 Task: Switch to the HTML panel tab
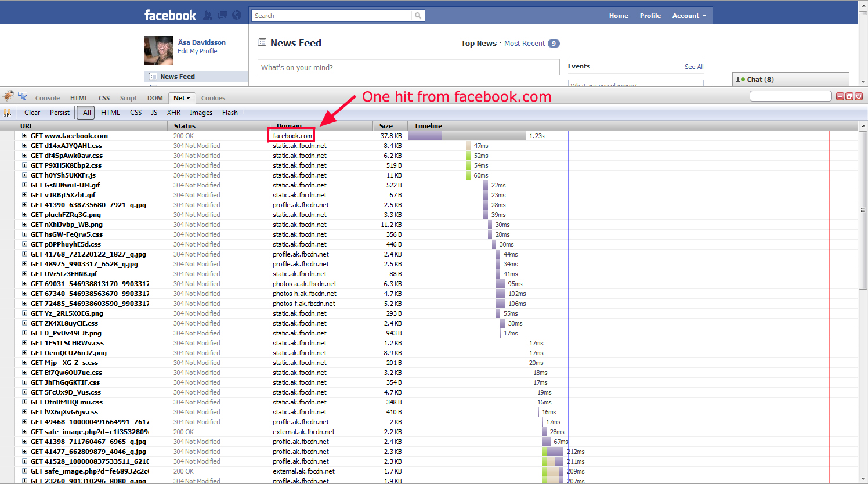coord(79,98)
